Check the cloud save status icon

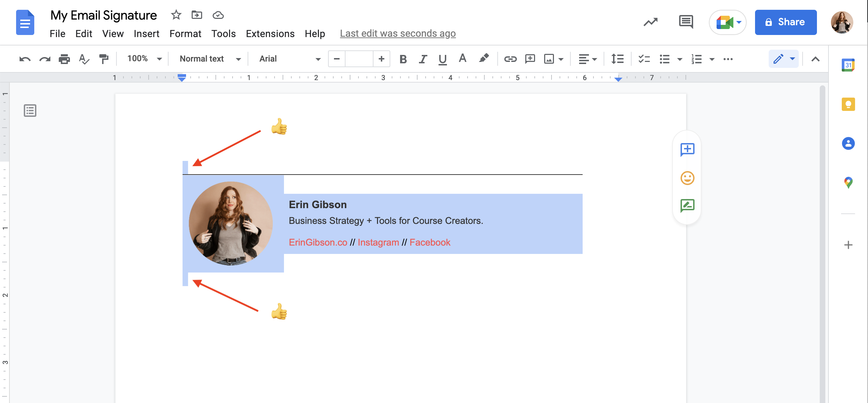click(218, 15)
